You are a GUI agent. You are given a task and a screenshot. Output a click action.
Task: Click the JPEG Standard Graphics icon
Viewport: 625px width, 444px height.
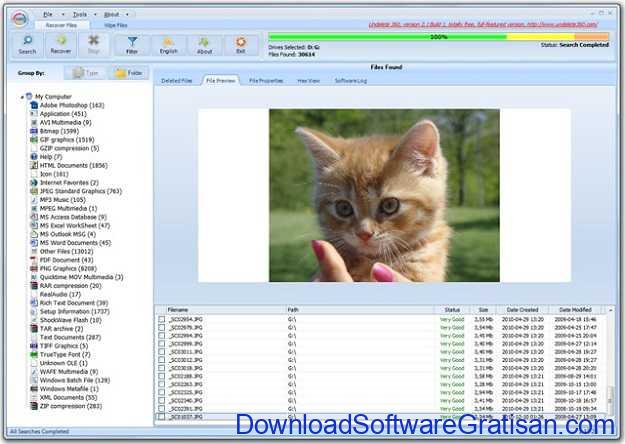[34, 191]
